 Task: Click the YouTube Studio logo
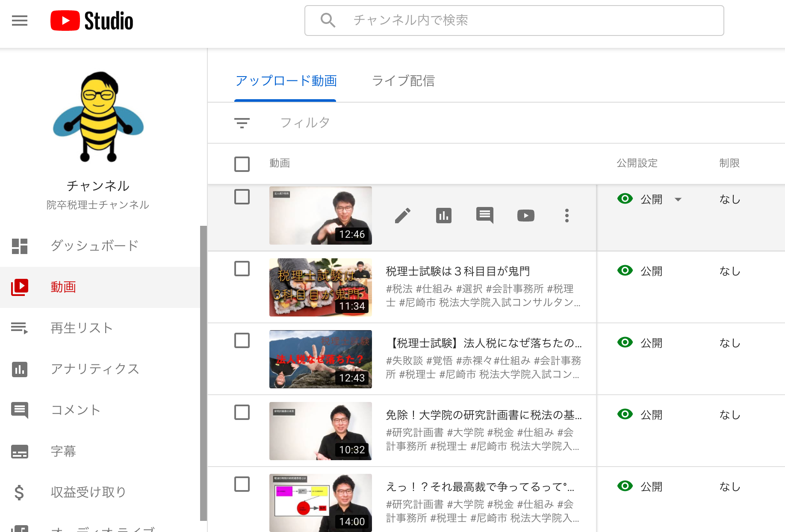coord(92,21)
